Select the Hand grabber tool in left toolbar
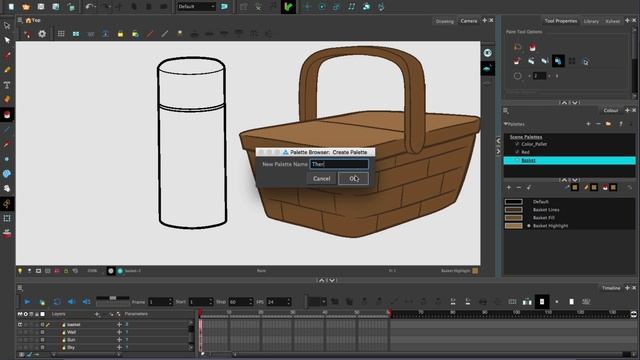This screenshot has height=360, width=640. click(7, 189)
